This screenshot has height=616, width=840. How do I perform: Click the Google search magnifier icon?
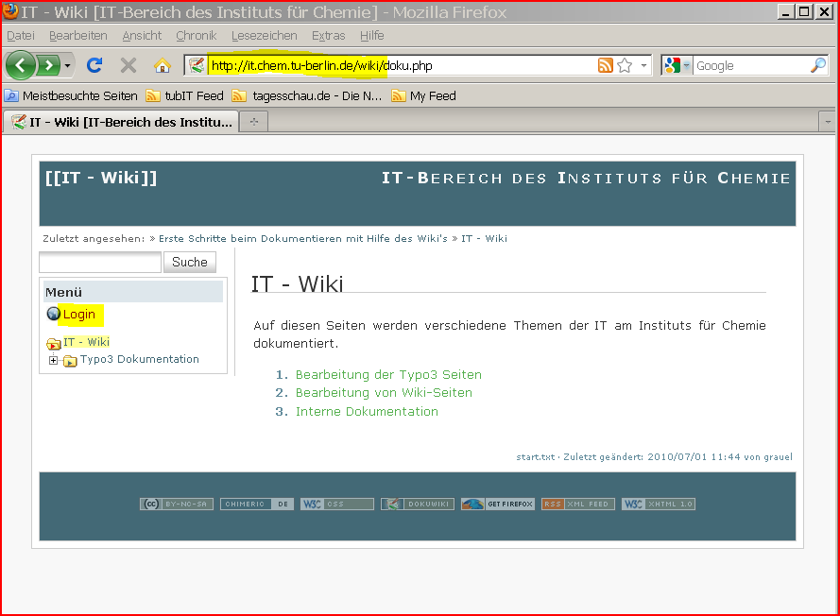[818, 65]
